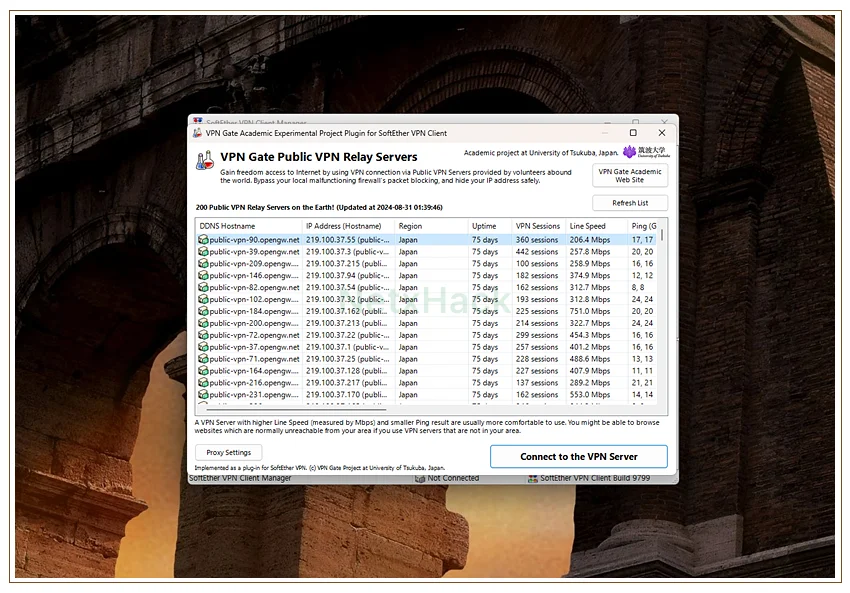Click server icon beside public-vpn-146 row

pos(203,275)
